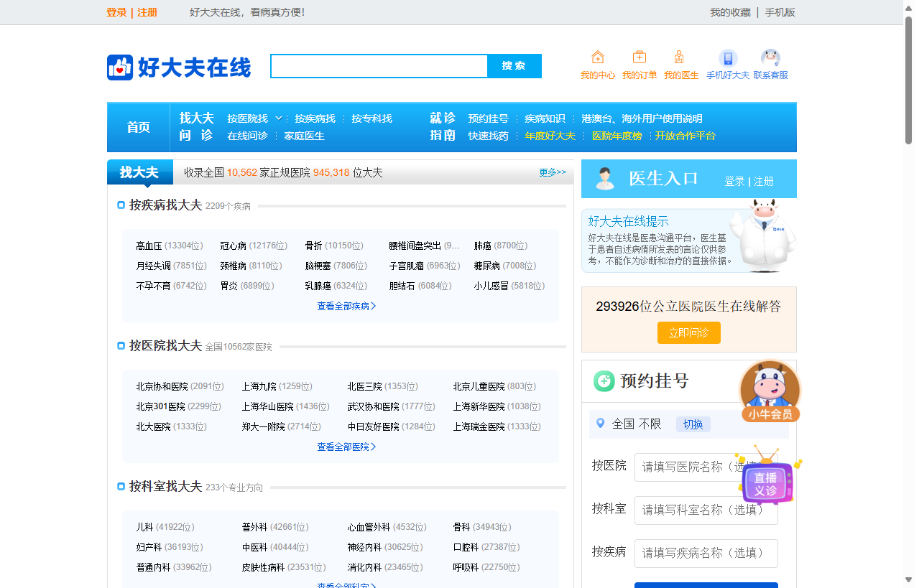Open 我的订单 order icon

639,58
